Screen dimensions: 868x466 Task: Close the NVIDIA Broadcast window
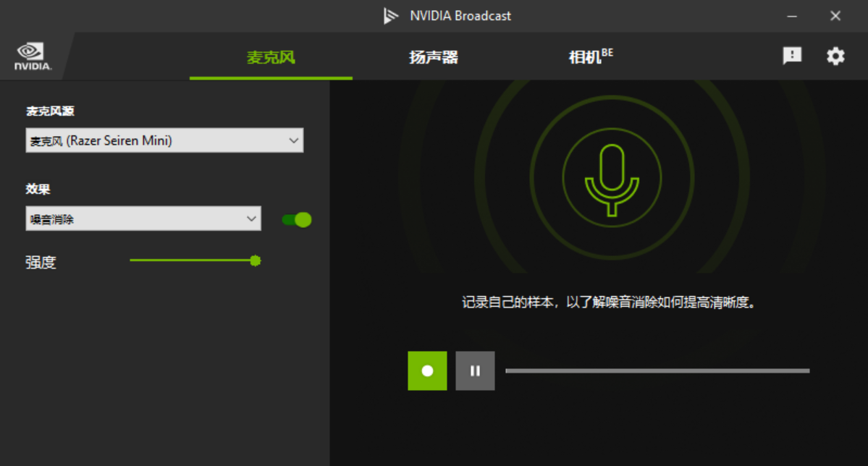(835, 16)
